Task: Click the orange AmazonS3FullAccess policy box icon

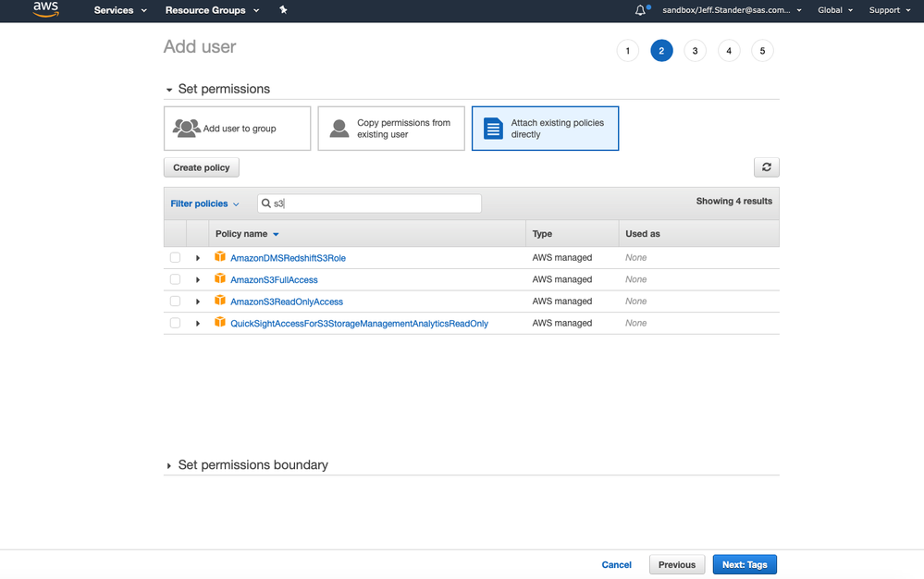Action: coord(220,278)
